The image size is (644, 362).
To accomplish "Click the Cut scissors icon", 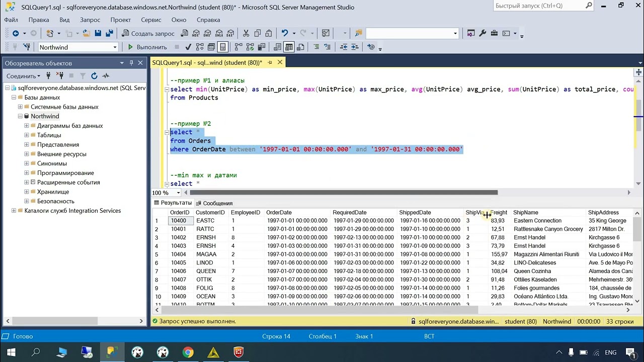I will coord(246,33).
